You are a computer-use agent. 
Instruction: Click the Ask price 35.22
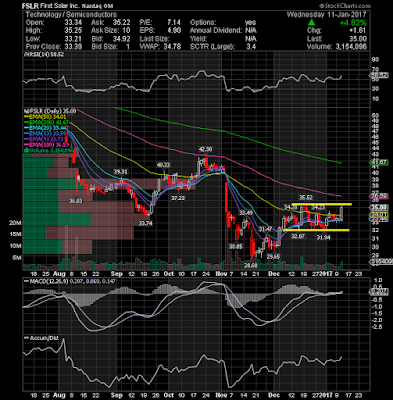pyautogui.click(x=121, y=23)
